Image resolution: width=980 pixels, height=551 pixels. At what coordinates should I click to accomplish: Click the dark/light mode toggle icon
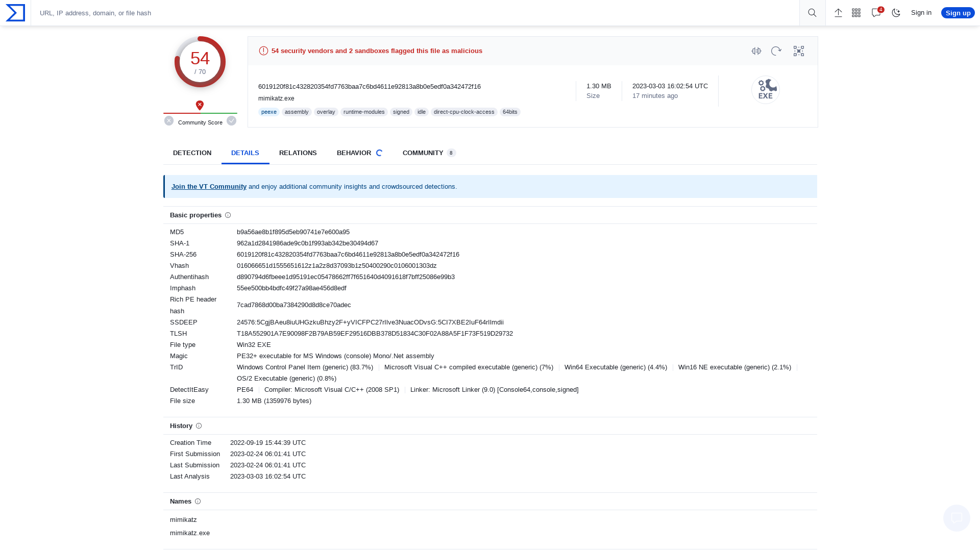(x=896, y=13)
